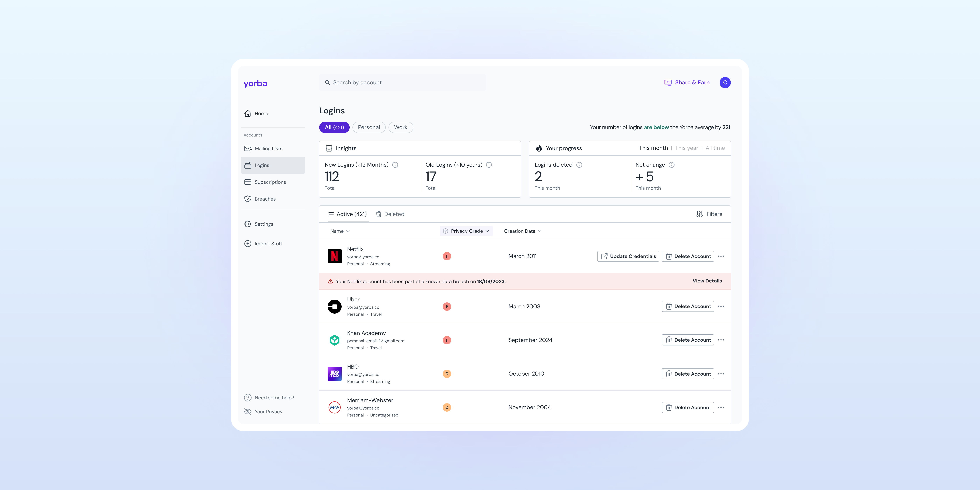Click the Merriam-Webster account name
980x490 pixels.
pos(370,400)
